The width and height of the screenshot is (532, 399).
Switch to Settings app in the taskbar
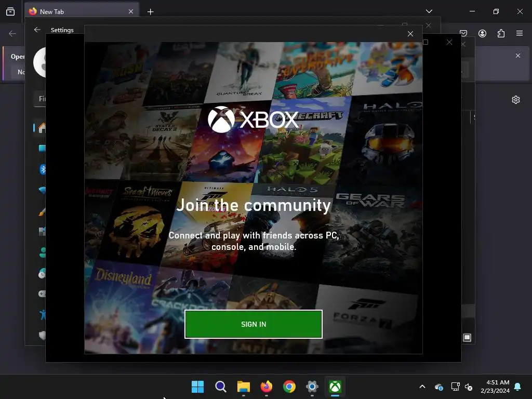[312, 387]
